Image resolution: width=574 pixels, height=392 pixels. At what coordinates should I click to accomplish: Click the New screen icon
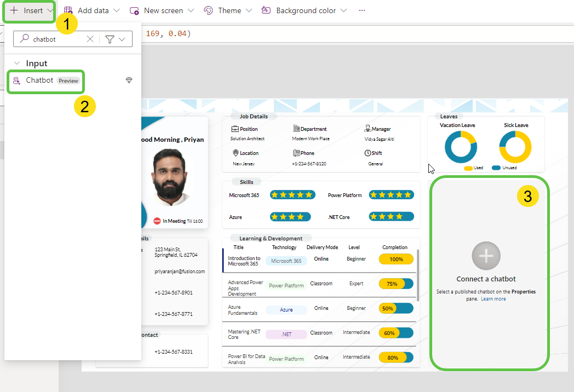tap(134, 10)
